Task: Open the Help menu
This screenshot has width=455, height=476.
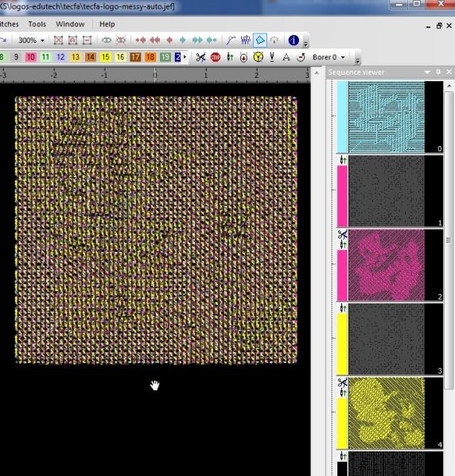Action: pos(107,24)
